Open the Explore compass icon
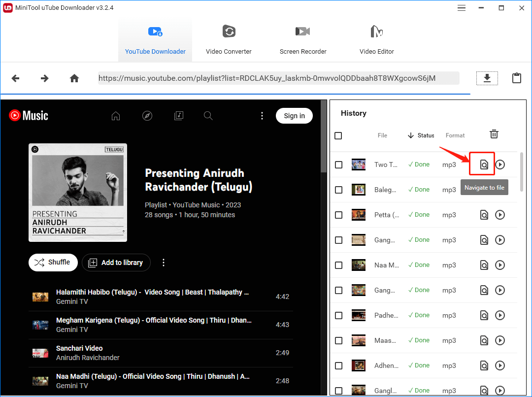This screenshot has height=397, width=532. [147, 116]
